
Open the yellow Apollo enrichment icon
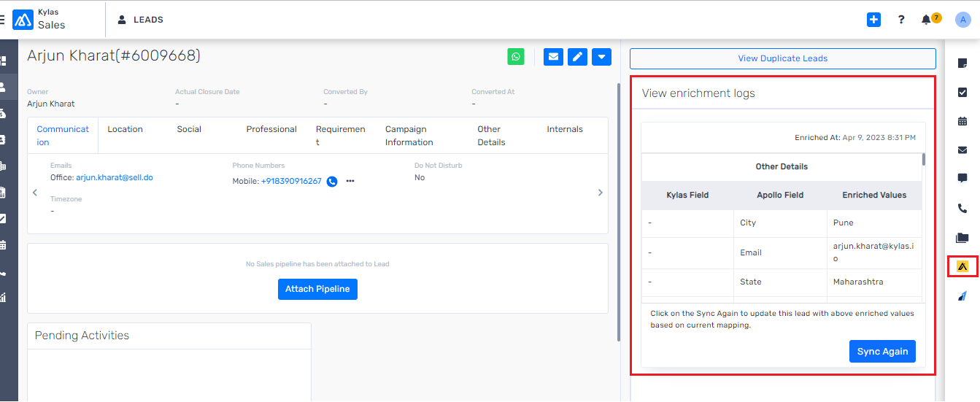click(x=962, y=267)
